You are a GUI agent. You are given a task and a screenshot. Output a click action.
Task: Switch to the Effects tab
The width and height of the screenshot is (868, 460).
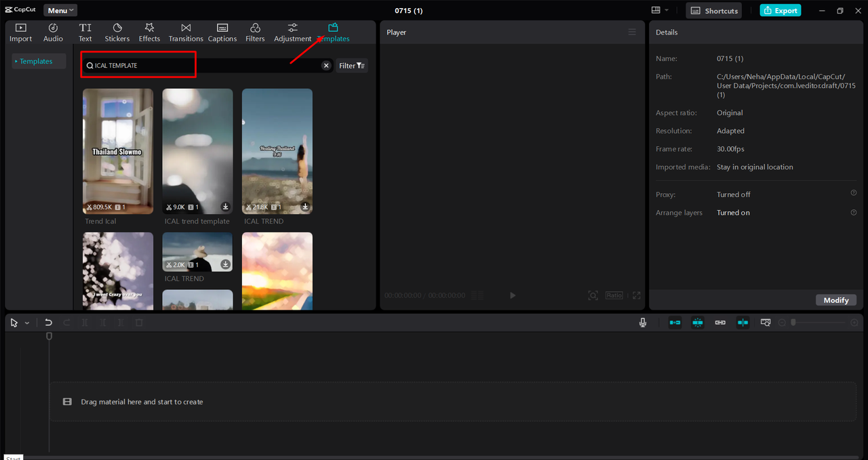coord(149,33)
